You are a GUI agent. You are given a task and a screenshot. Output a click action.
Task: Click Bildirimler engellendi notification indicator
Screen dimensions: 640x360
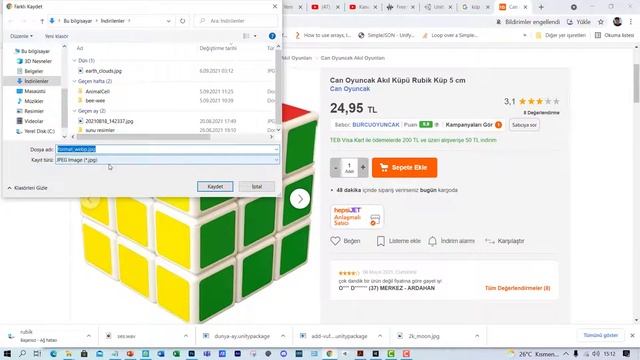click(527, 22)
